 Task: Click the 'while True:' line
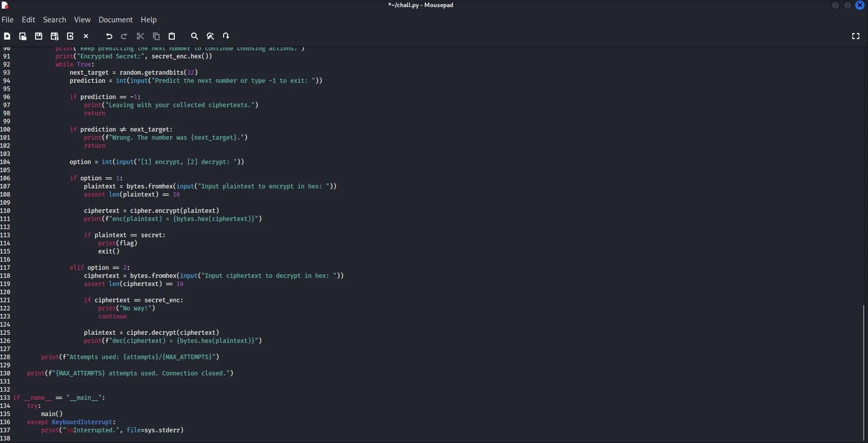coord(75,65)
